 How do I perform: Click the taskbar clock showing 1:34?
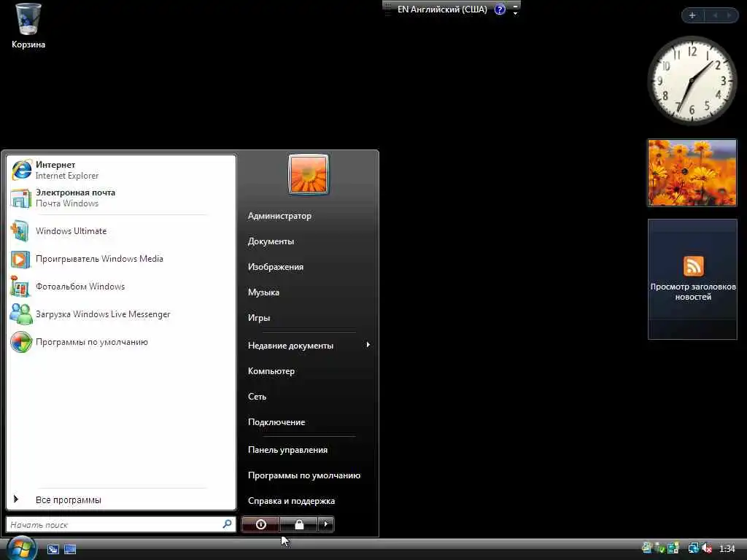(727, 549)
